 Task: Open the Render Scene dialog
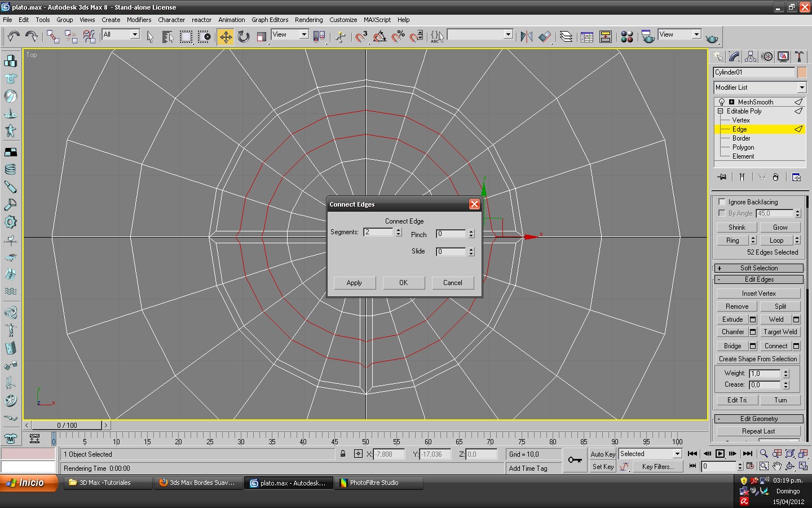tap(648, 37)
